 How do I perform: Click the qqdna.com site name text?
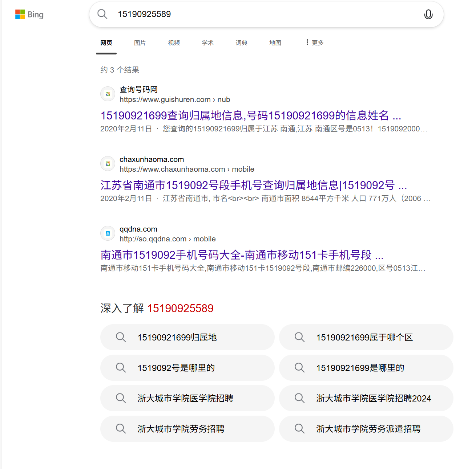tap(138, 229)
